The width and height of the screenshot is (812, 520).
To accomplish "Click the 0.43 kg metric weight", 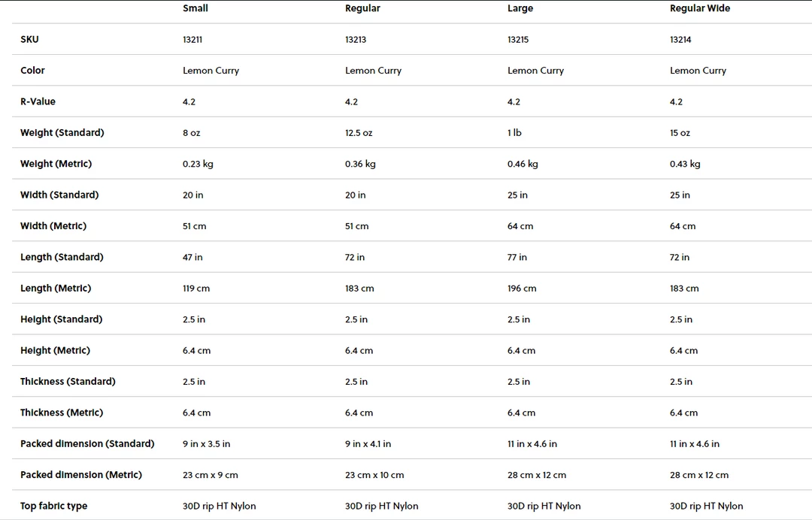I will point(685,164).
